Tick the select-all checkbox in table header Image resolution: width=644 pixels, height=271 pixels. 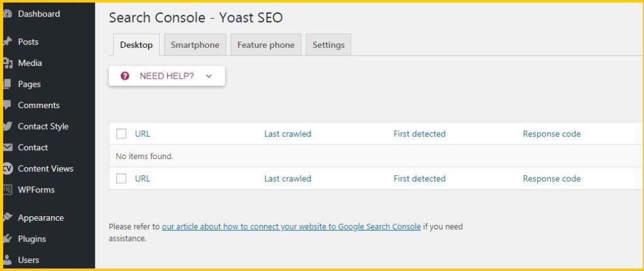[121, 134]
